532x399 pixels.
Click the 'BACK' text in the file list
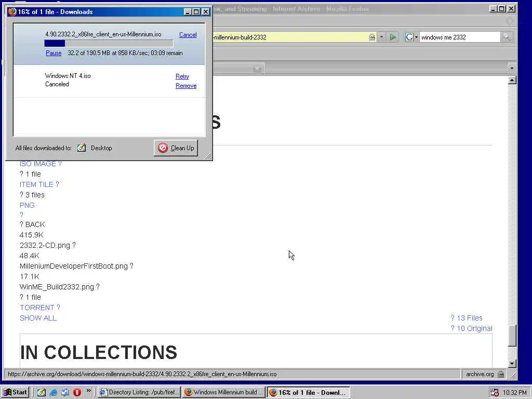[35, 224]
